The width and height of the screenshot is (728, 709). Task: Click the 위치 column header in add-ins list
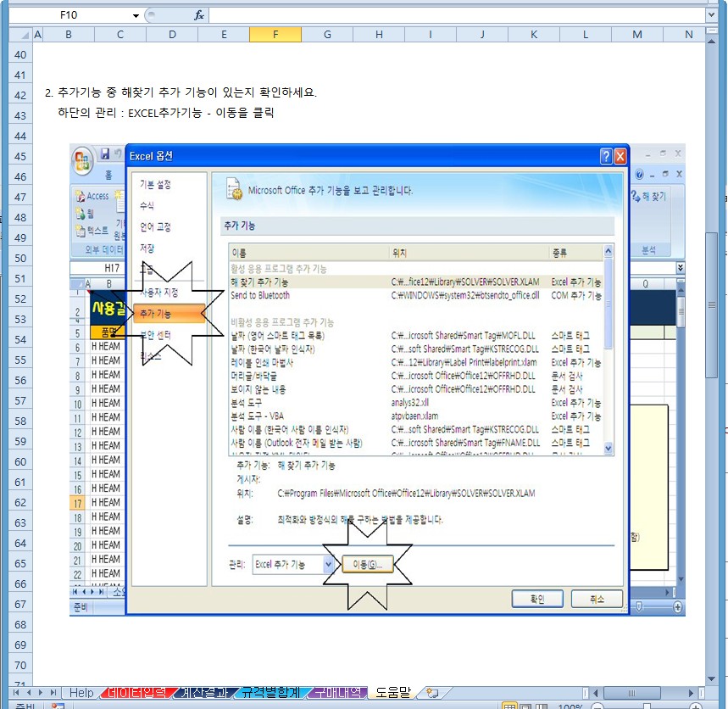coord(470,253)
